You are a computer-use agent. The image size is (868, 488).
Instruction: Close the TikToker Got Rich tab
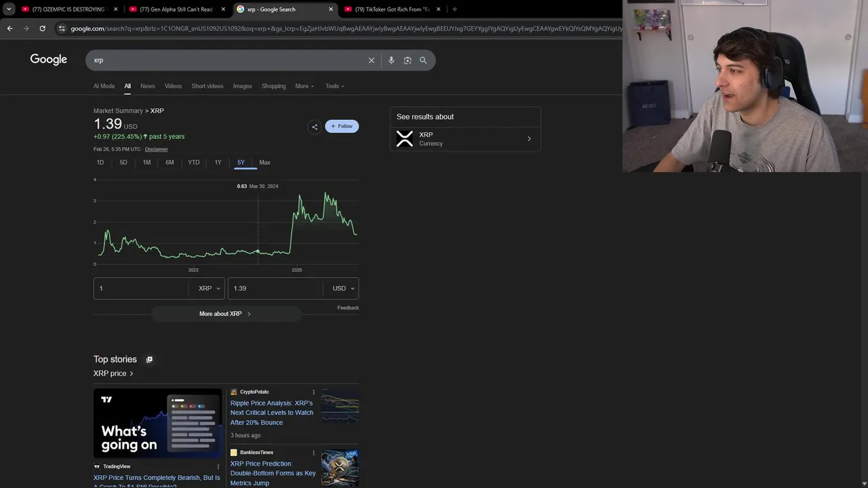tap(439, 9)
